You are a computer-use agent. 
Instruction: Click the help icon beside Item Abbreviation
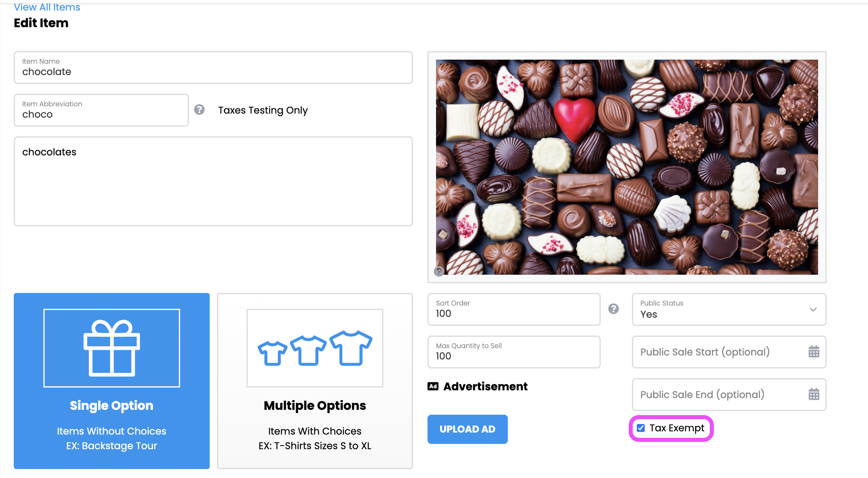coord(199,110)
